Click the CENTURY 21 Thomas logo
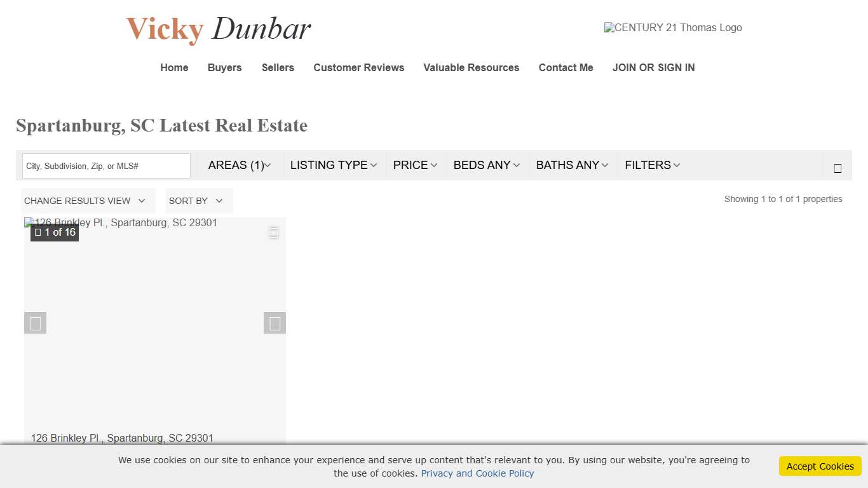868x488 pixels. (672, 28)
